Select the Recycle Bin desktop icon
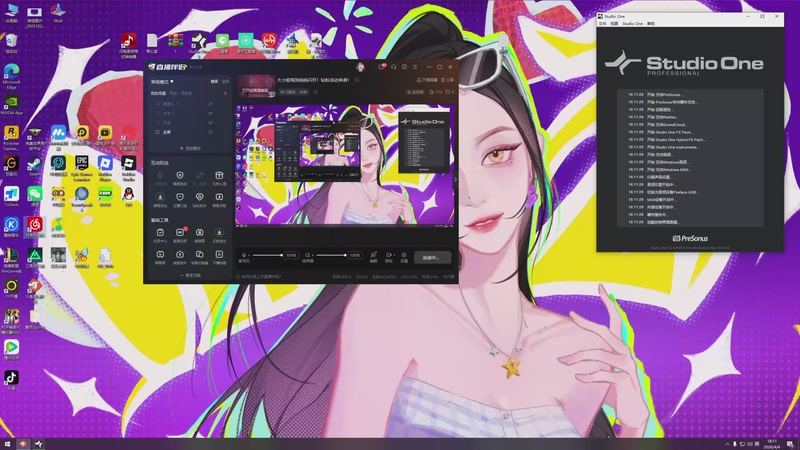 pyautogui.click(x=11, y=43)
